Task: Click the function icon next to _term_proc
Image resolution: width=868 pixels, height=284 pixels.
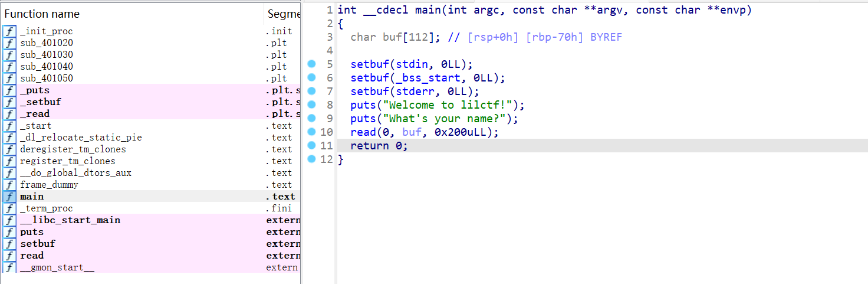Action: [9, 208]
